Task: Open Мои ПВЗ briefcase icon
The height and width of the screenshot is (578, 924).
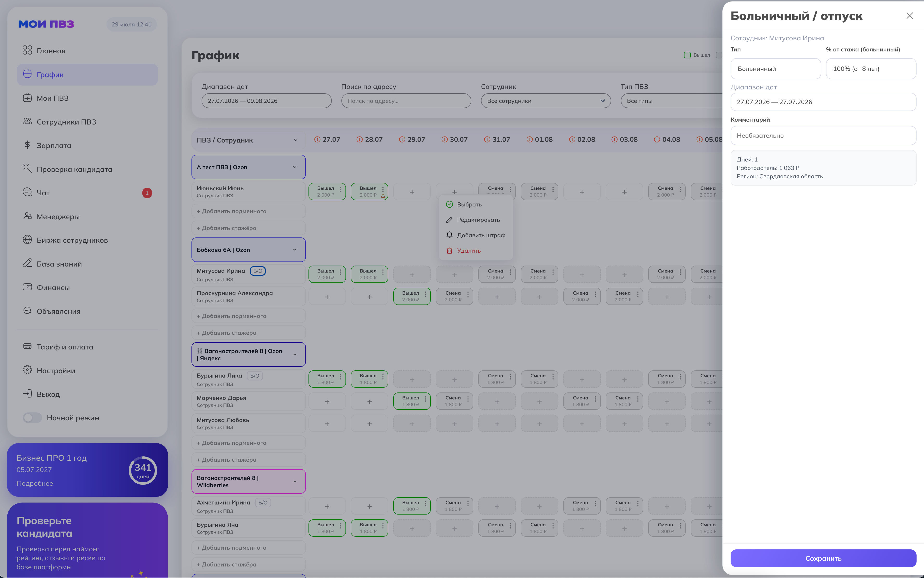Action: click(x=27, y=98)
